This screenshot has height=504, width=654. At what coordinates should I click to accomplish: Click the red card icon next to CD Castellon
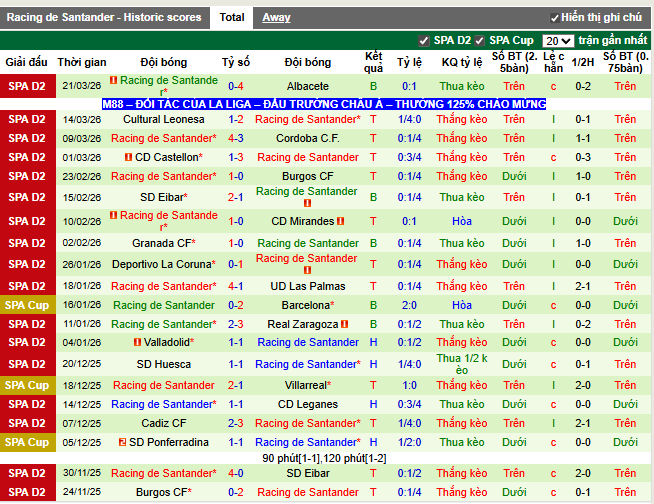(x=128, y=157)
